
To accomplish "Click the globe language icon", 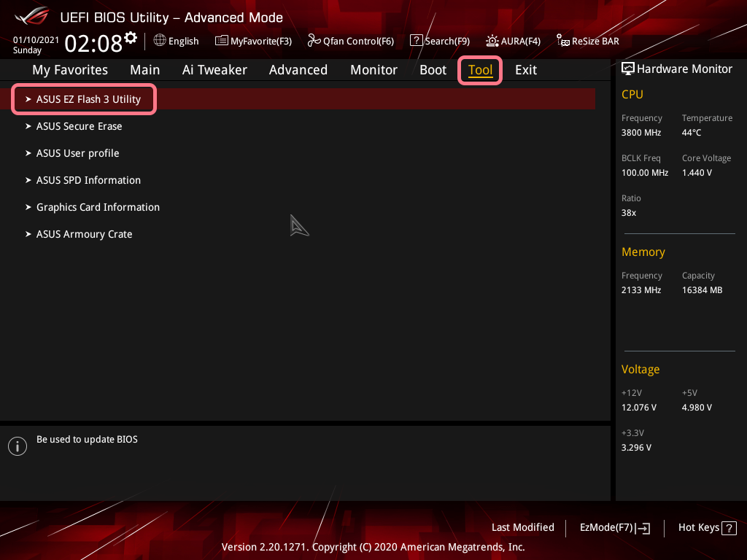I will coord(160,41).
